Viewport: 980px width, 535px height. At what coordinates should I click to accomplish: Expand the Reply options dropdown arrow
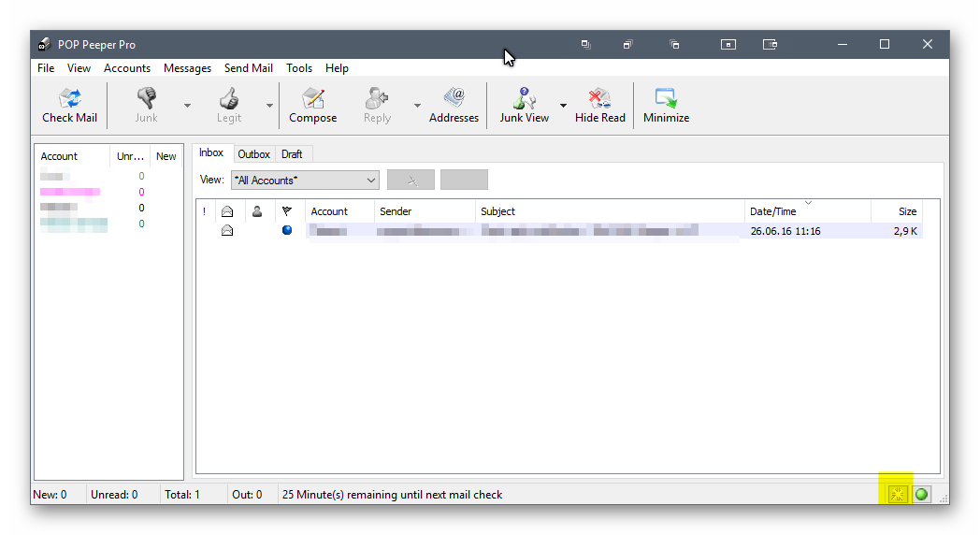417,106
